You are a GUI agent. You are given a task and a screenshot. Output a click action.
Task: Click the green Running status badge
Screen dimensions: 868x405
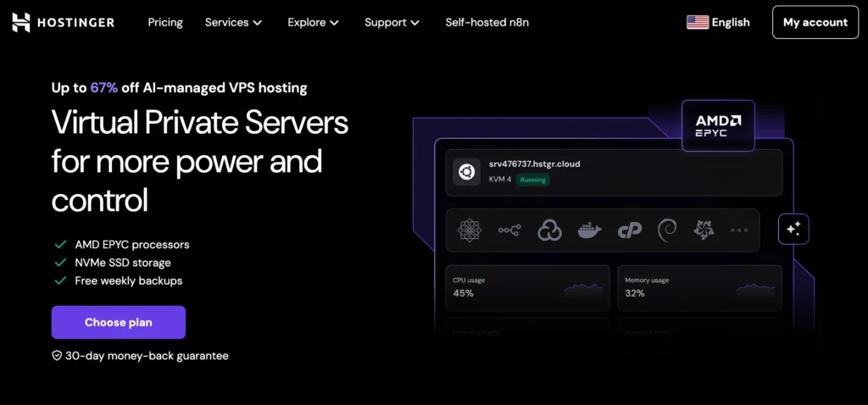pyautogui.click(x=532, y=180)
